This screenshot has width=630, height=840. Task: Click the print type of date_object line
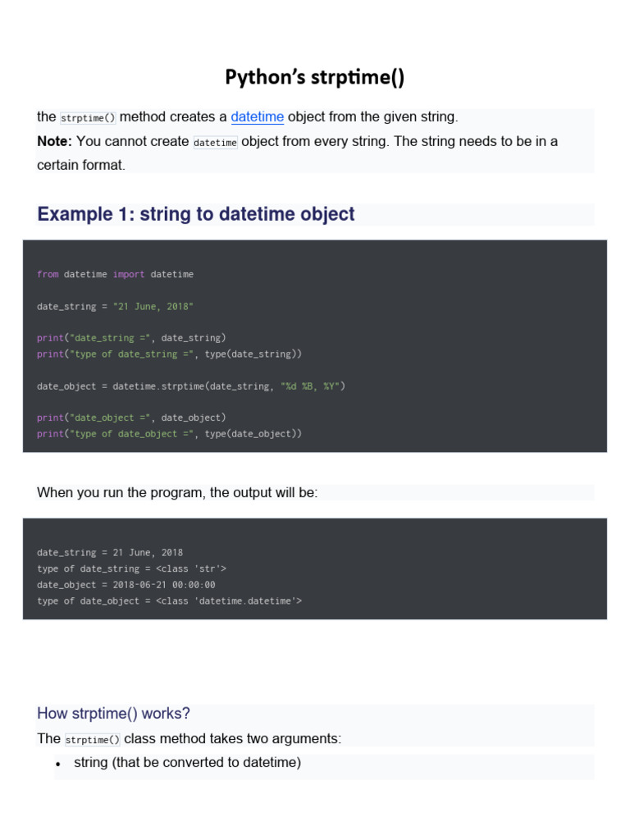pos(169,434)
